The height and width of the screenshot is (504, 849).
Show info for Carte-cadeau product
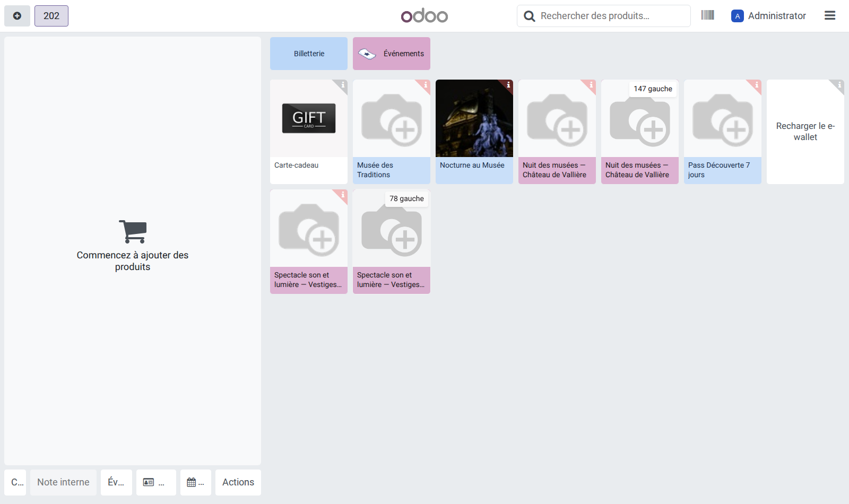point(343,84)
